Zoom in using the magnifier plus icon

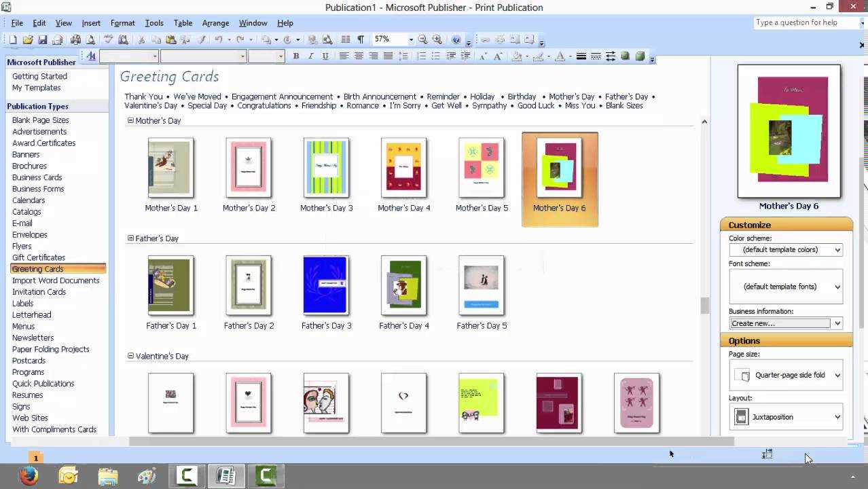(x=437, y=40)
